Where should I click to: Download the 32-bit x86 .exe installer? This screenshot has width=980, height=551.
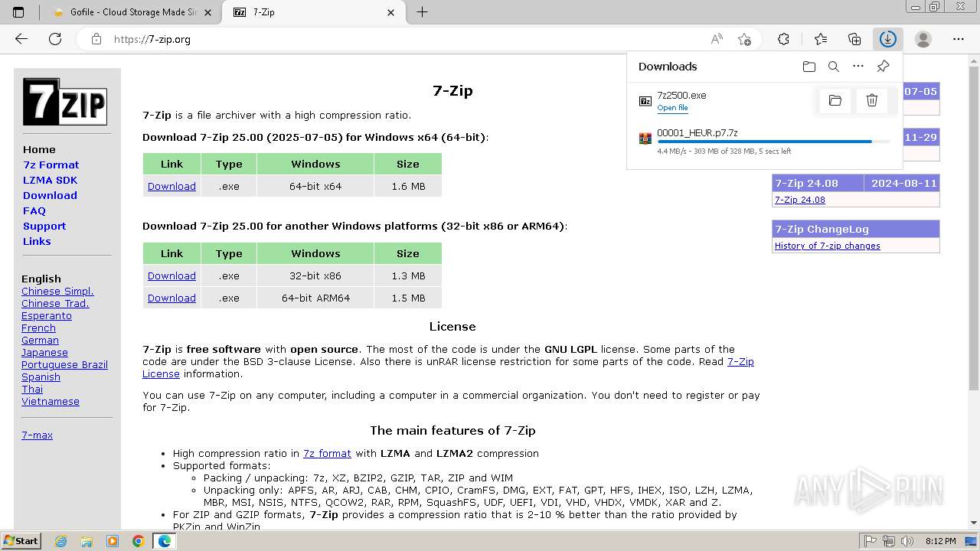tap(171, 275)
